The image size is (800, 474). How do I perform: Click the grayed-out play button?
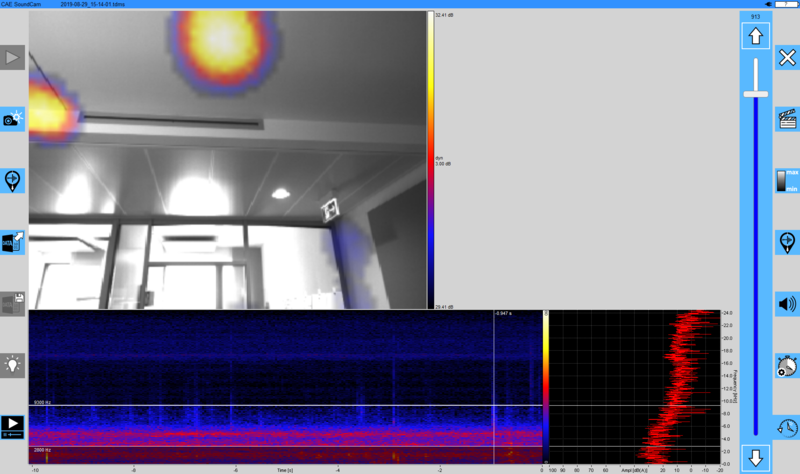pos(12,58)
